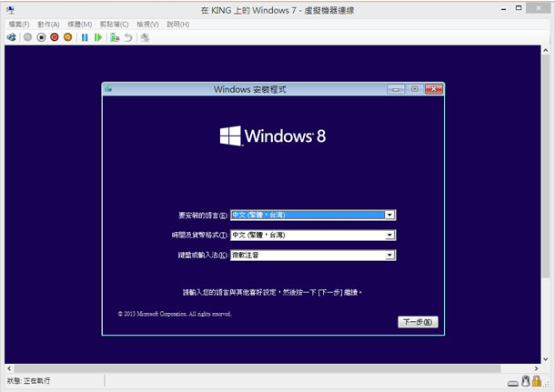Click the red Shut Down toolbar icon
Screen dimensions: 555x392
(x=55, y=37)
